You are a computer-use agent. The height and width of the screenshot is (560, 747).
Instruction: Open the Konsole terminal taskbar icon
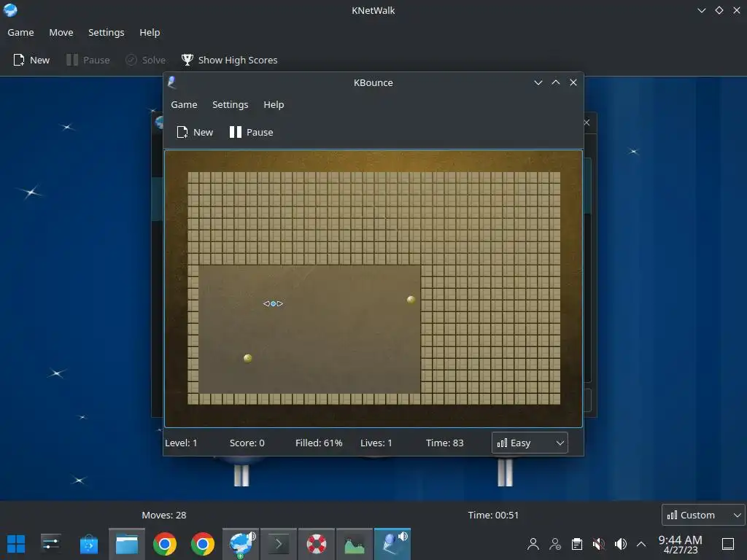(x=279, y=544)
